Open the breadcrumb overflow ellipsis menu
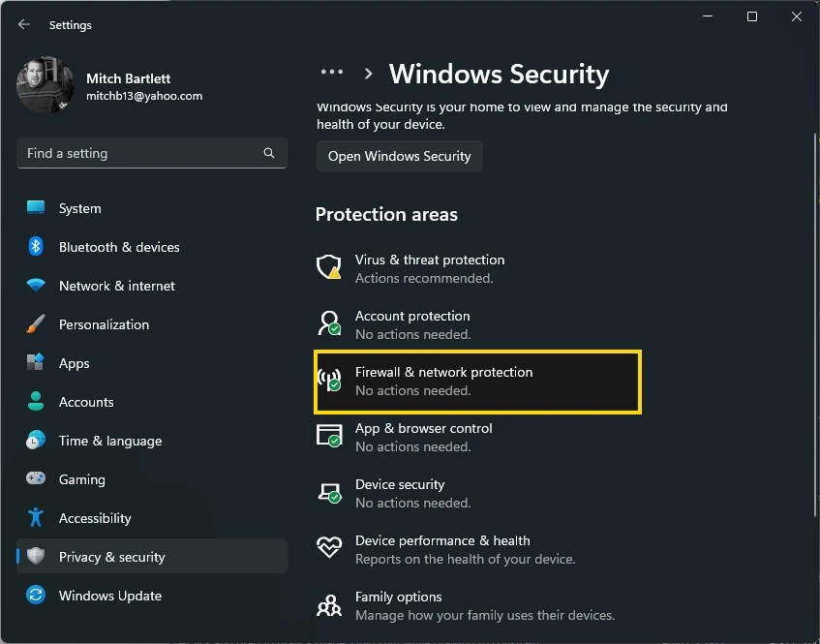 (332, 72)
